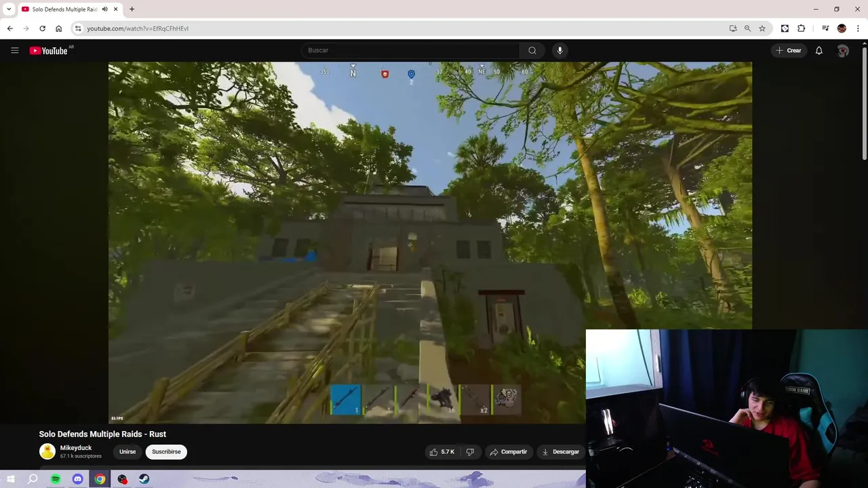Go back in browser history
This screenshot has height=488, width=868.
click(x=10, y=28)
